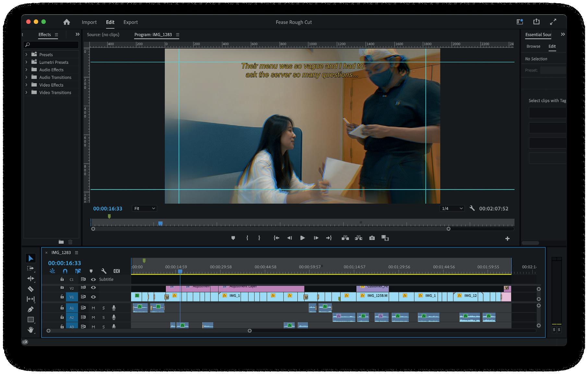
Task: Open the Fit zoom level dropdown
Action: point(144,209)
